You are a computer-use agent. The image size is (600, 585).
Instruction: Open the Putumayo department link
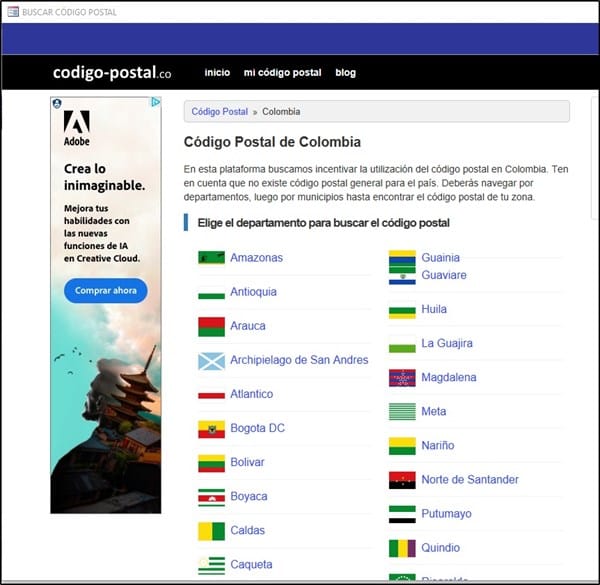[446, 513]
